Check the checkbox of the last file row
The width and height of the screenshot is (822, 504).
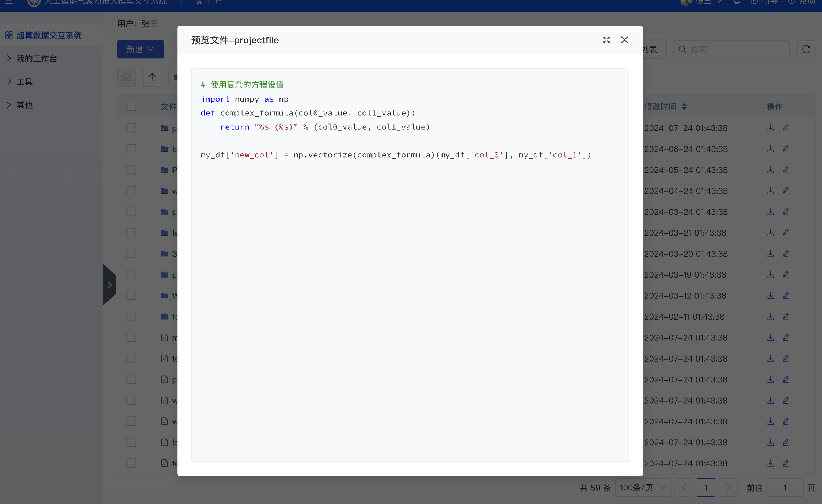coord(131,463)
